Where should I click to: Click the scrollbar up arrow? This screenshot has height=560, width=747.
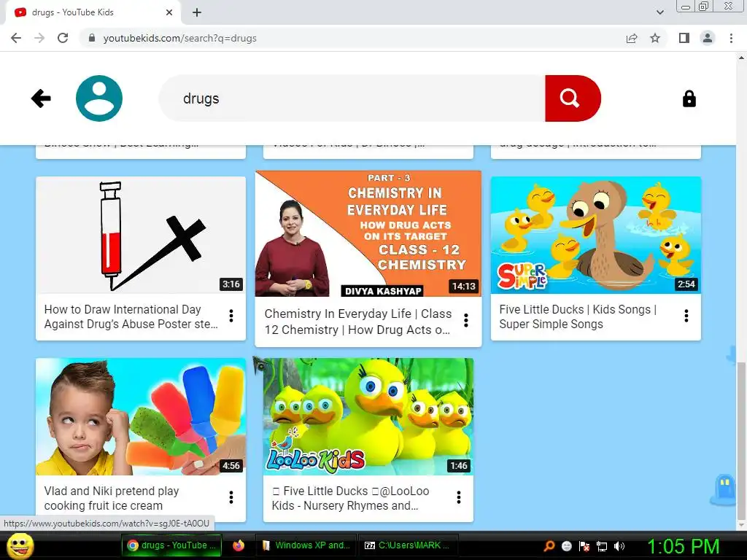pos(741,58)
